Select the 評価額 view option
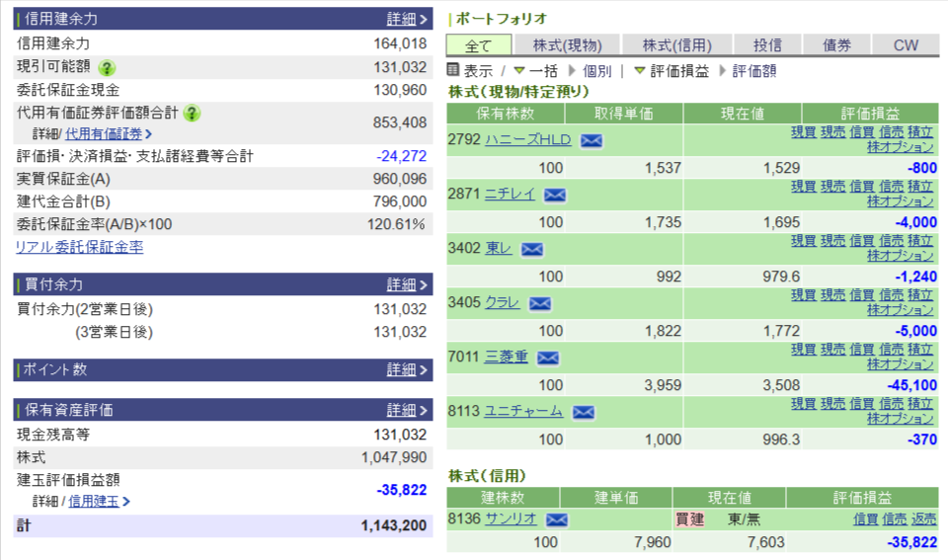 tap(753, 71)
